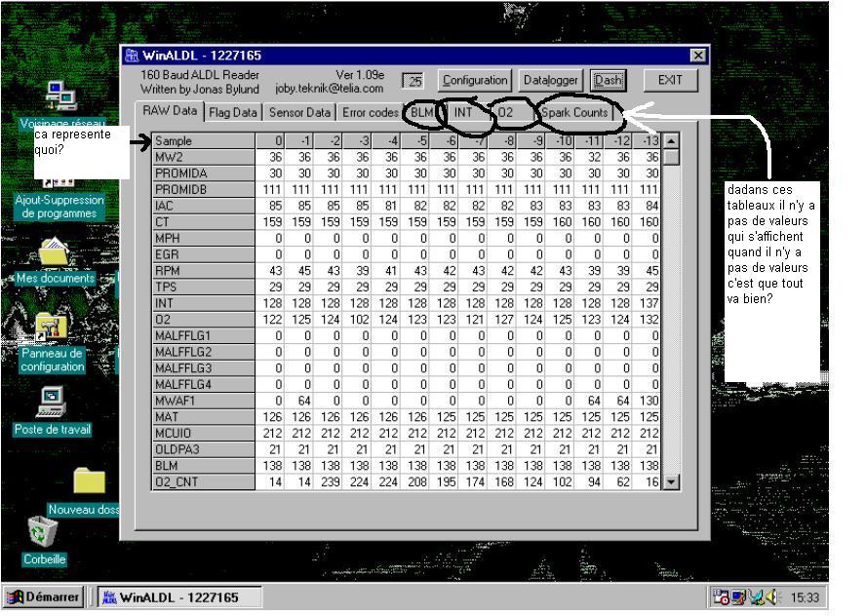Click the value 137 in the INT row
Image resolution: width=866 pixels, height=616 pixels.
click(x=649, y=303)
